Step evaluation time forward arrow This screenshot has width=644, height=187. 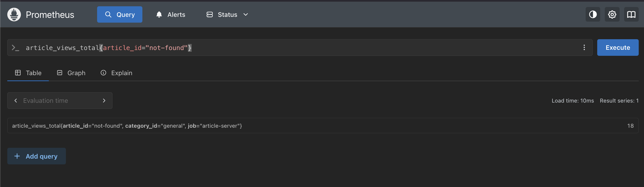coord(104,101)
